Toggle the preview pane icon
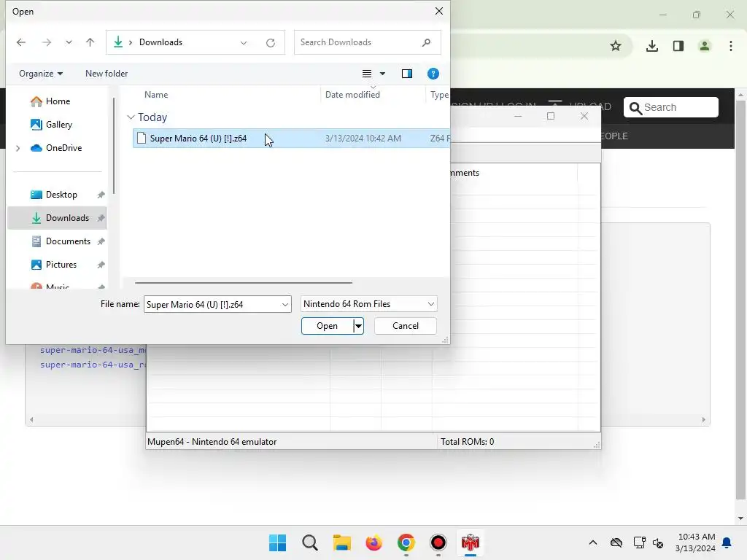Image resolution: width=747 pixels, height=560 pixels. click(x=407, y=74)
